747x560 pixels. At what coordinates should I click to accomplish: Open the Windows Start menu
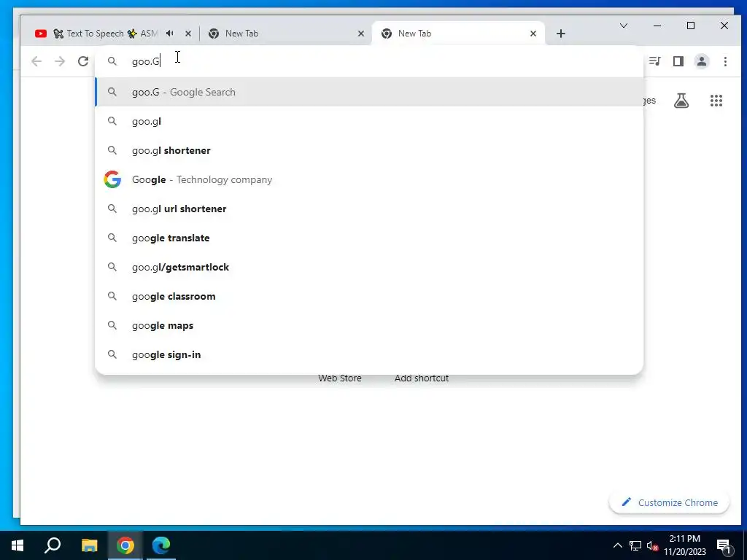18,545
